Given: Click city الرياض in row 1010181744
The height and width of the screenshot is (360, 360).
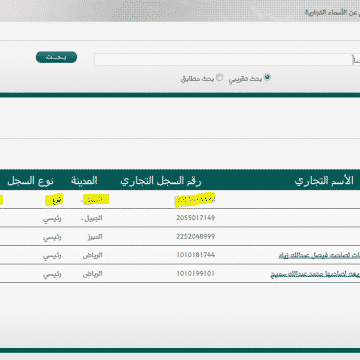Looking at the screenshot, I should pos(93,255).
